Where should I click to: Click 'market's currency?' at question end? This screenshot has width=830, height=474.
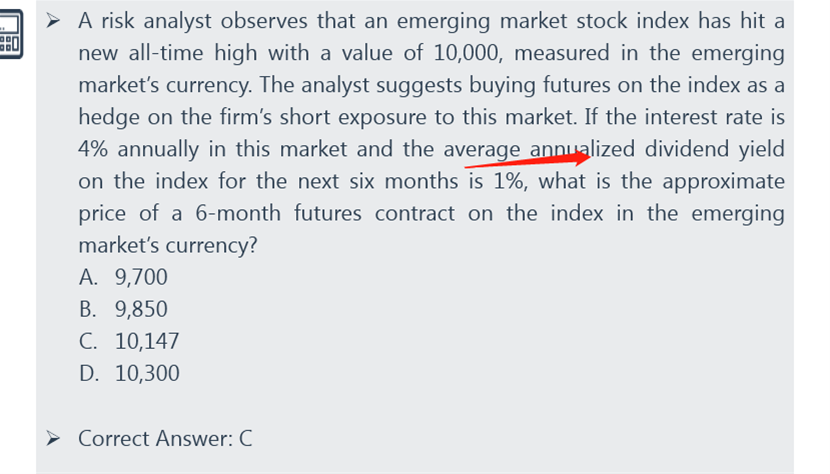(x=168, y=245)
